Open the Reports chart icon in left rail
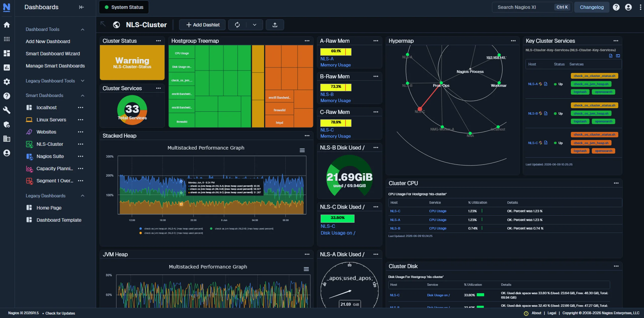The image size is (644, 318). coord(7,67)
